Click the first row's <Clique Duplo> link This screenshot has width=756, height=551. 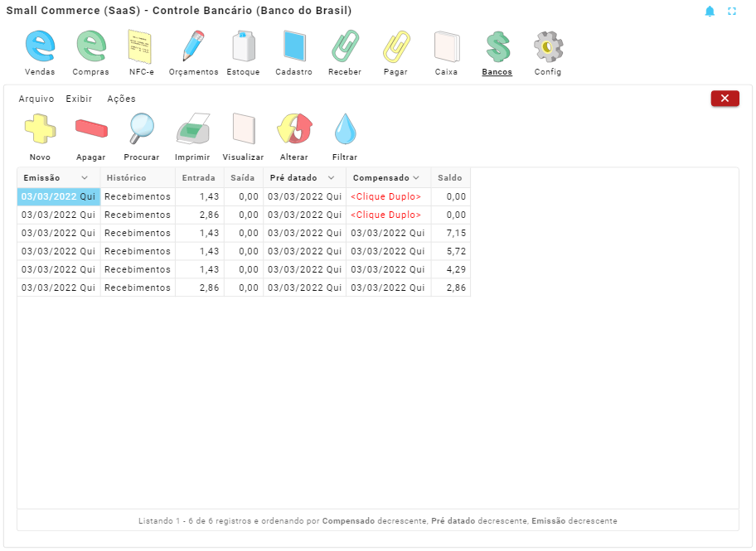pyautogui.click(x=385, y=197)
